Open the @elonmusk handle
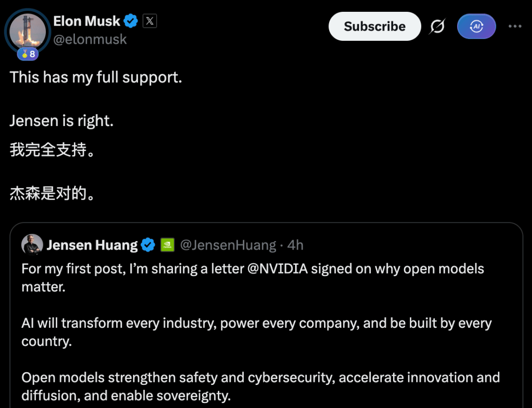 click(x=90, y=39)
